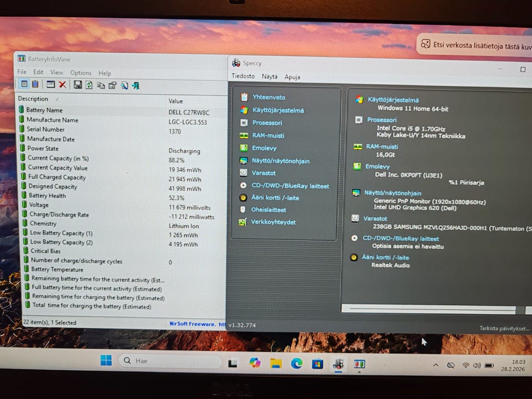Select the Manufacture Name row
Viewport: 532px width, 399px height.
click(x=122, y=121)
